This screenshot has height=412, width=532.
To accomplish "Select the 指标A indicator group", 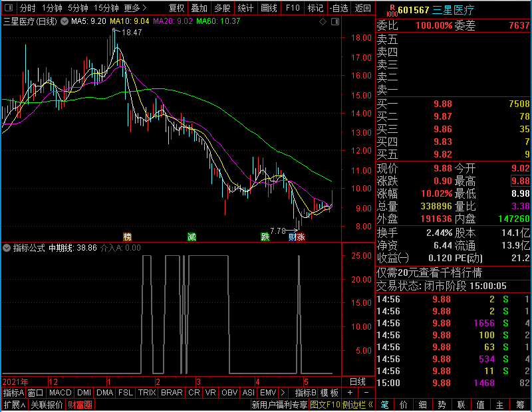I will click(13, 393).
